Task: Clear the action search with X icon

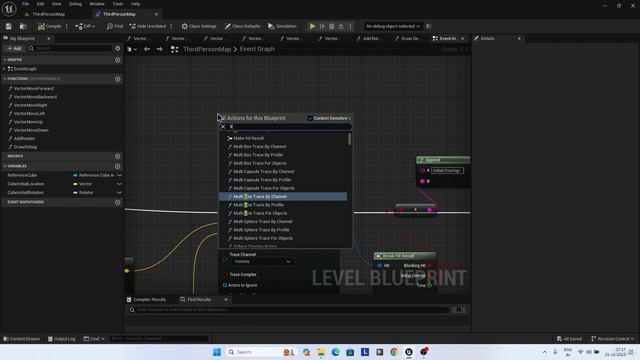Action: coord(223,127)
